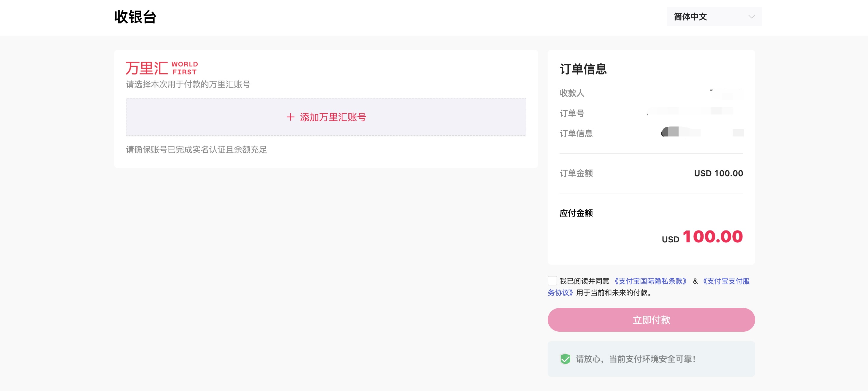Viewport: 868px width, 391px height.
Task: Open the 简体中文 language dropdown
Action: click(714, 17)
